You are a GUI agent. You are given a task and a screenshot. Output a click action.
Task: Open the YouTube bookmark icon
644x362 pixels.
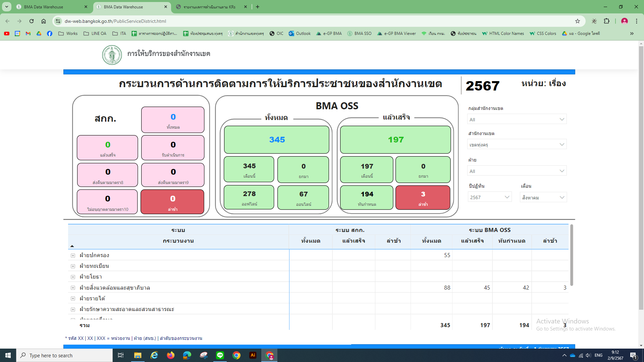(7, 34)
